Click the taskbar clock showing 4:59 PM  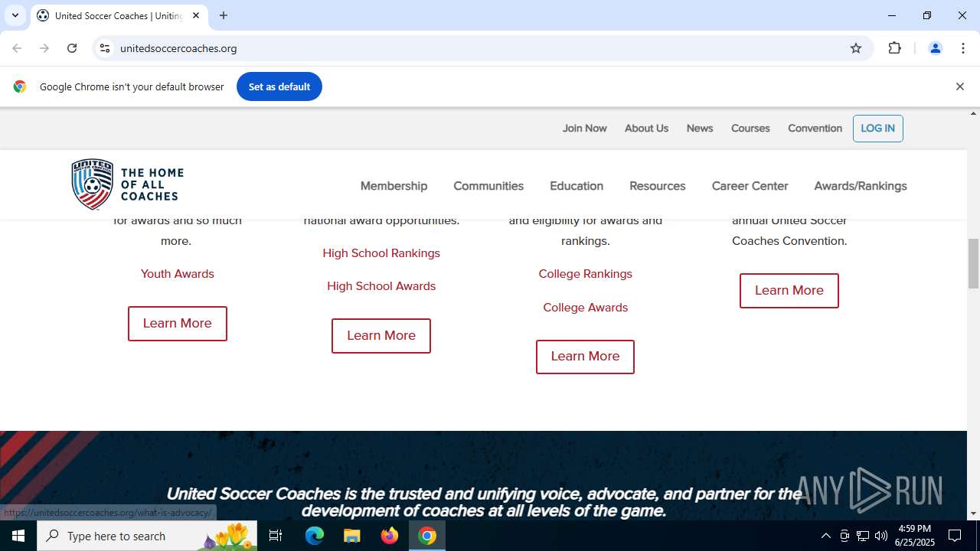[914, 536]
